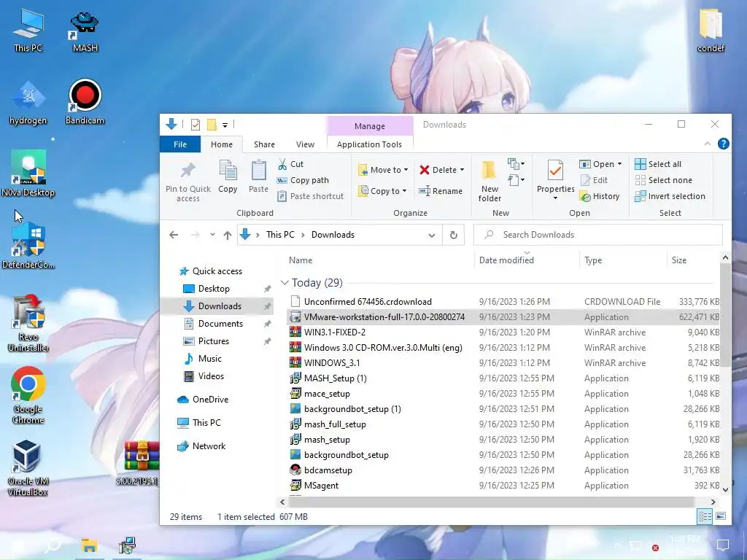Viewport: 747px width, 560px height.
Task: Switch to Details view layout
Action: pos(705,516)
